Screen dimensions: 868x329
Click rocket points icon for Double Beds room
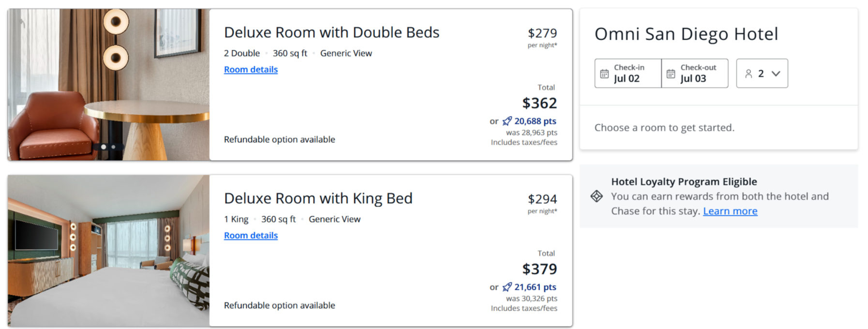(x=507, y=121)
